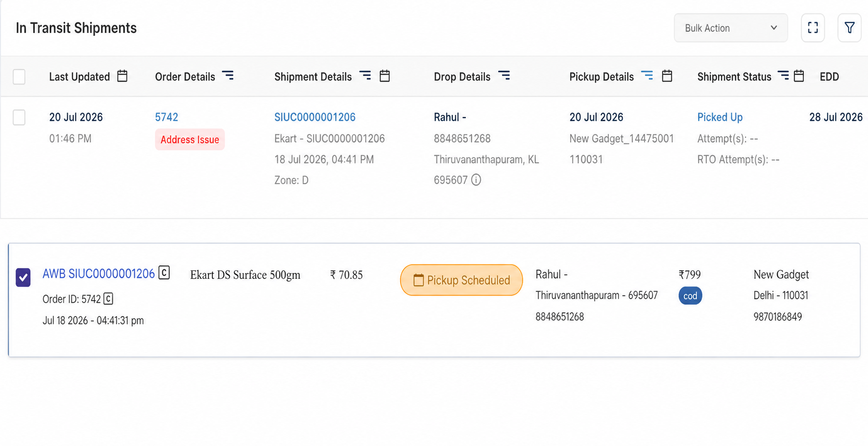Copy the AWB SIUC0000001206 number

coord(164,273)
